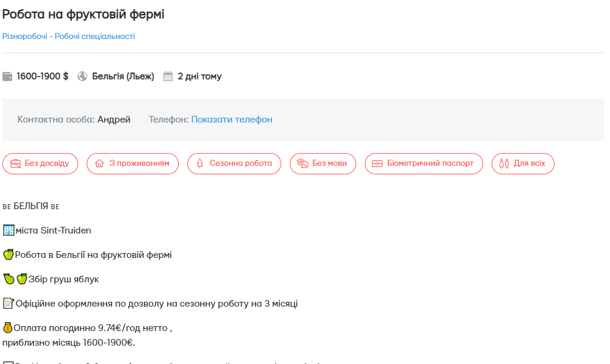610x364 pixels.
Task: Click the wallet salary icon
Action: pyautogui.click(x=7, y=77)
